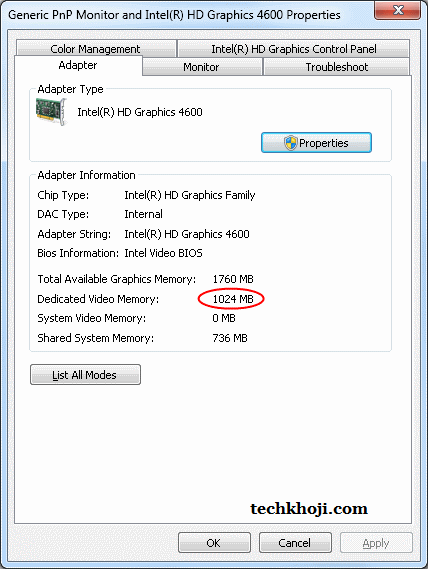Click the 736 MB shared system memory value
This screenshot has width=428, height=569.
point(230,338)
